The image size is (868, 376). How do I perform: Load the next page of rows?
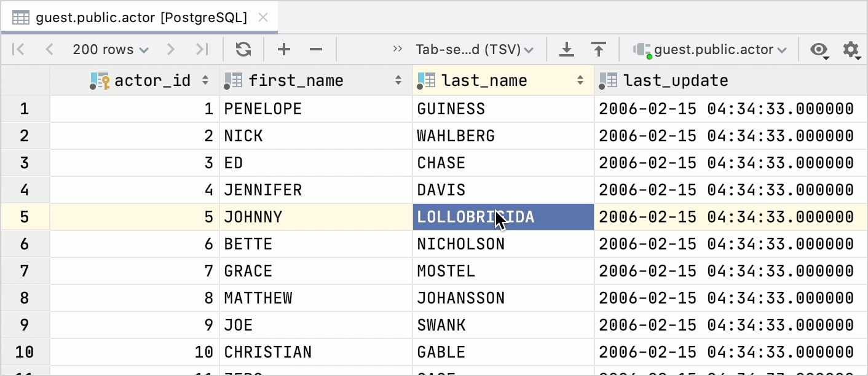coord(170,49)
